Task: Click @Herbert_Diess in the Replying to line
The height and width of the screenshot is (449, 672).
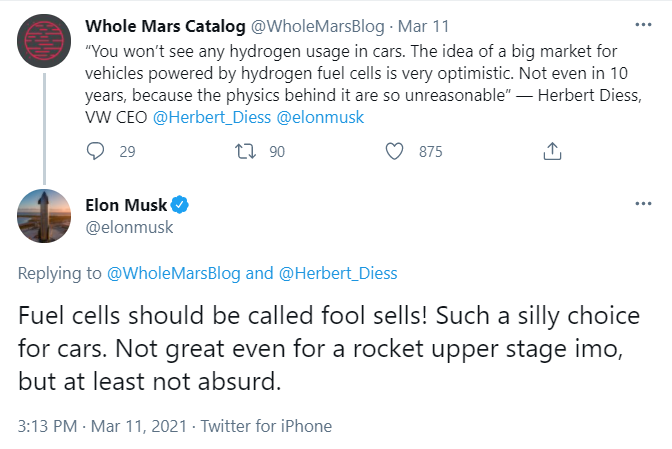Action: [x=336, y=273]
